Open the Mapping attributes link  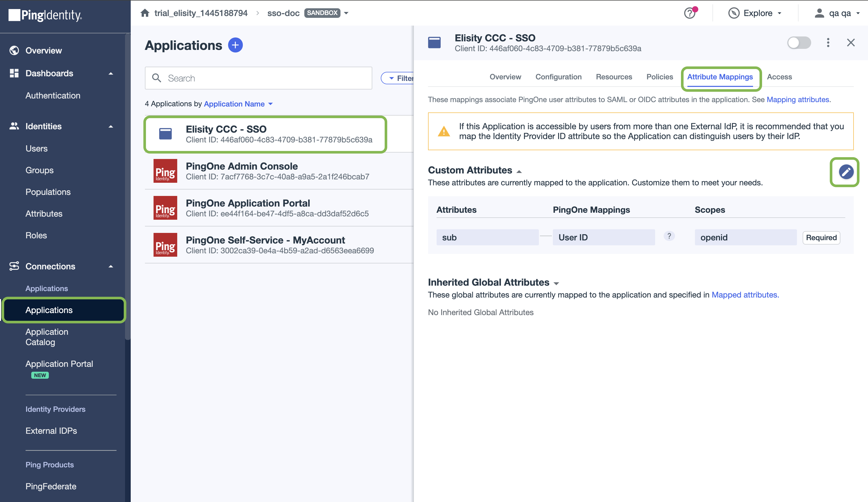[x=797, y=100]
